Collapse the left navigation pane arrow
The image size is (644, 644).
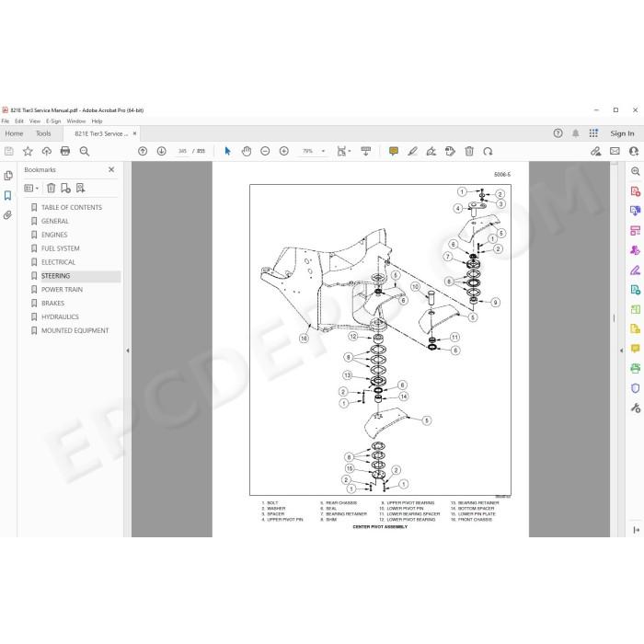[128, 351]
